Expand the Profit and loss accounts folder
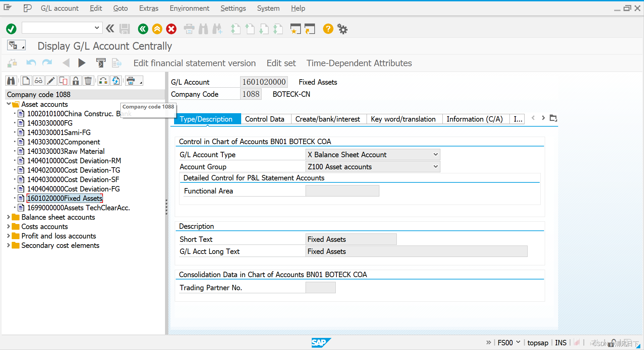644x350 pixels. click(9, 236)
